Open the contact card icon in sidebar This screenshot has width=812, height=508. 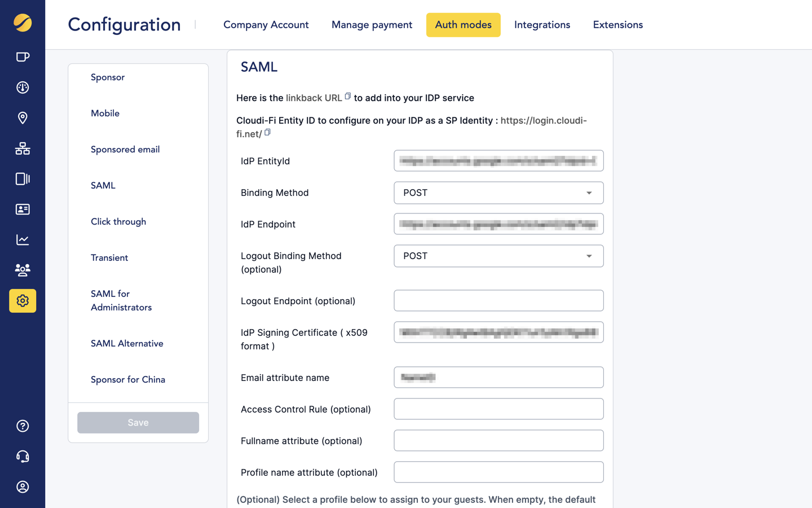pos(23,209)
